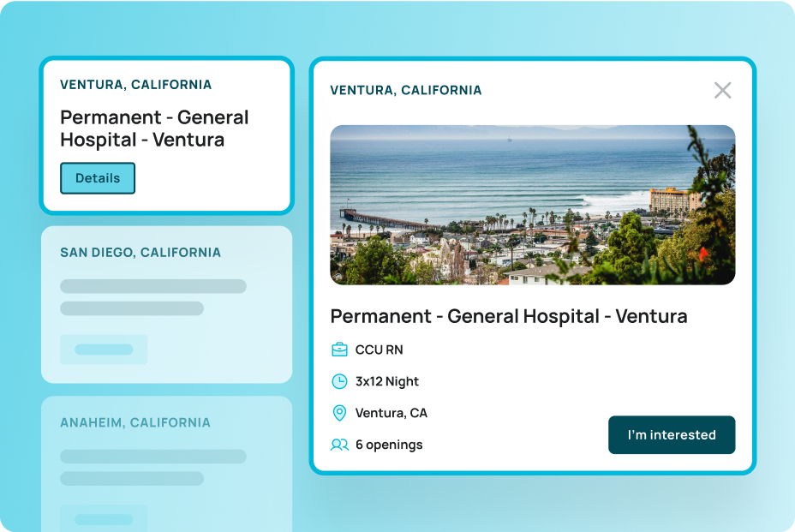Click the Permanent - General Hospital heading in panel
The width and height of the screenshot is (795, 532).
(x=508, y=316)
